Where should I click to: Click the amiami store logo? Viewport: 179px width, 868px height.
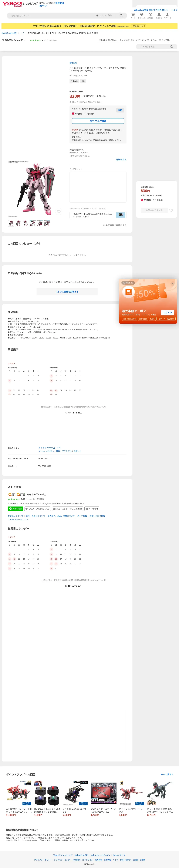[17, 494]
